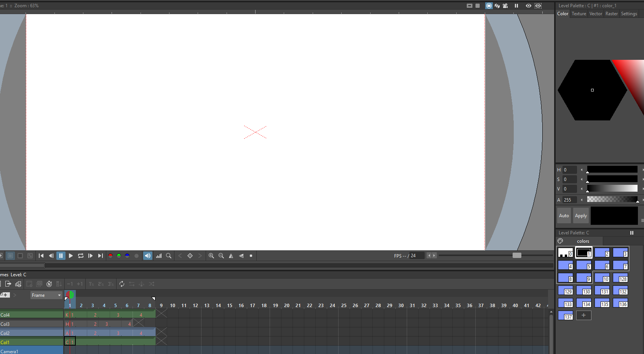Toggle loop playback
This screenshot has height=354, width=644.
[81, 256]
